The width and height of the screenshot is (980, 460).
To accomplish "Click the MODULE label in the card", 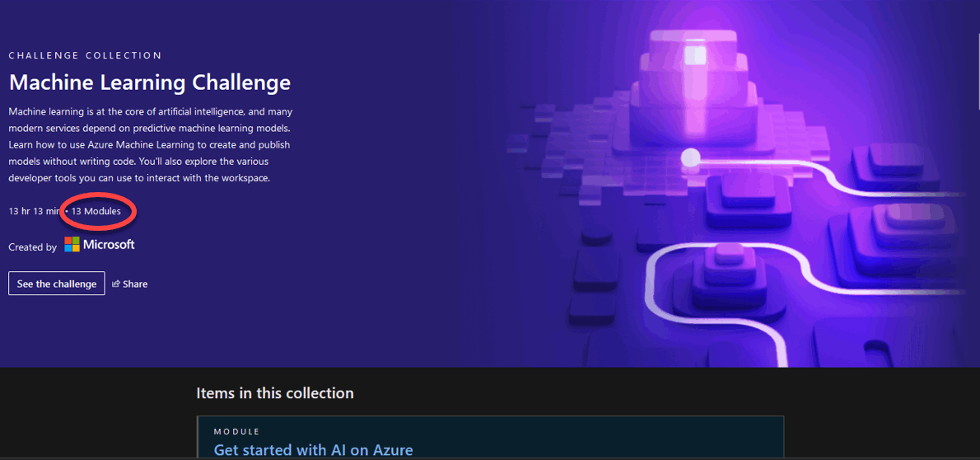I will [237, 432].
